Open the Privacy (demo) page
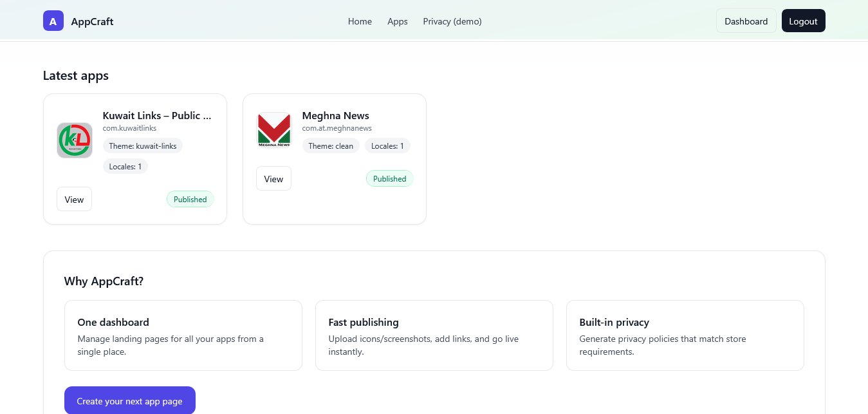 pos(452,21)
